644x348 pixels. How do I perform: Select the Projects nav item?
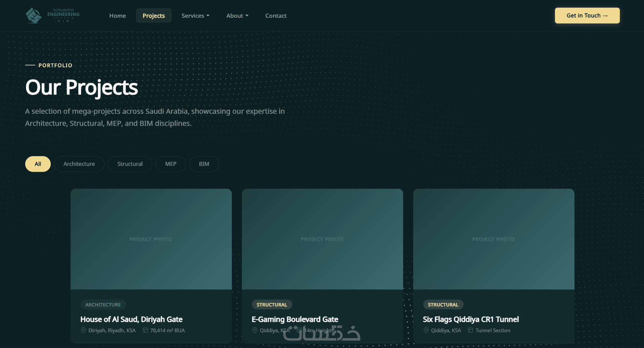click(x=154, y=15)
